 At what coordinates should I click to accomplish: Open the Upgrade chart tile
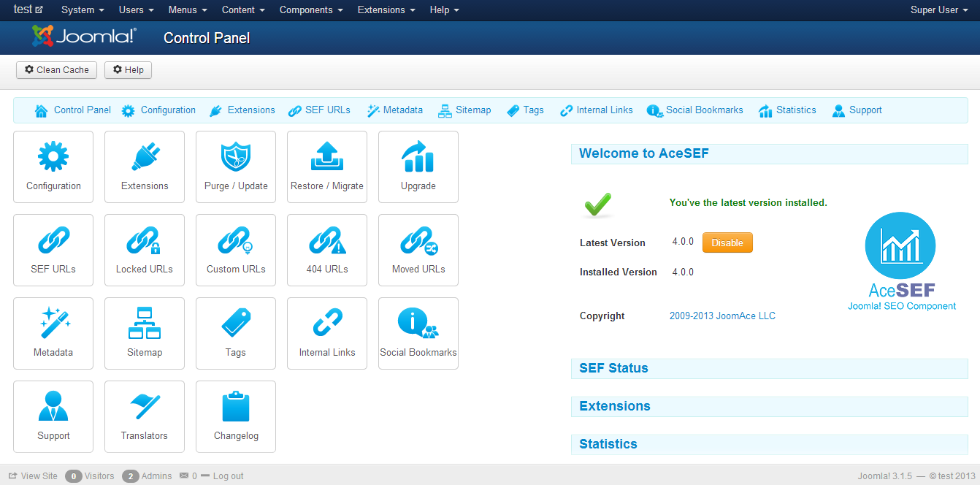tap(418, 167)
